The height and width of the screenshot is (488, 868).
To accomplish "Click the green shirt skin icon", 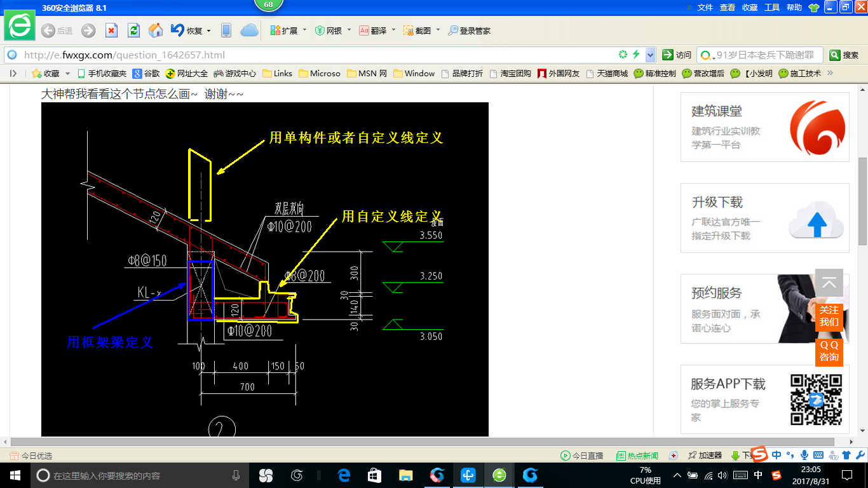I will [814, 8].
